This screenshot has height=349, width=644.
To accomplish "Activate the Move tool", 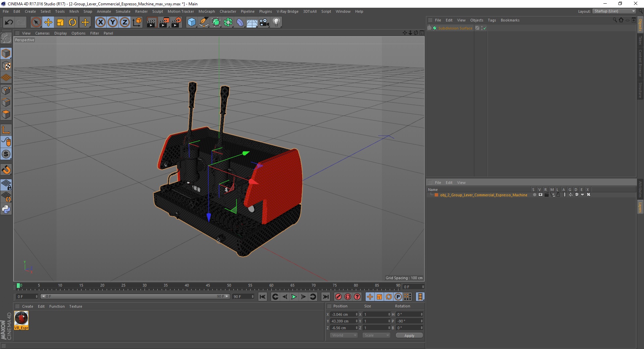I will (x=48, y=22).
